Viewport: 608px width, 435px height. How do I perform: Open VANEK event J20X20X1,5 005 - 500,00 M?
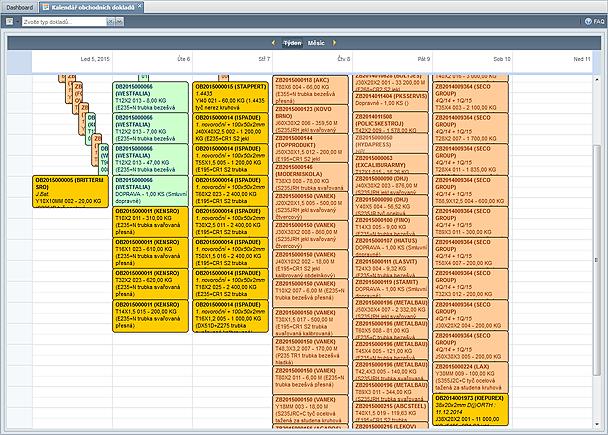coord(311,206)
